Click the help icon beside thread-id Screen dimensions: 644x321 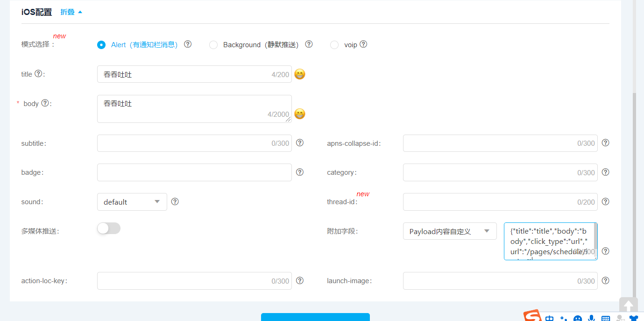[x=605, y=201]
